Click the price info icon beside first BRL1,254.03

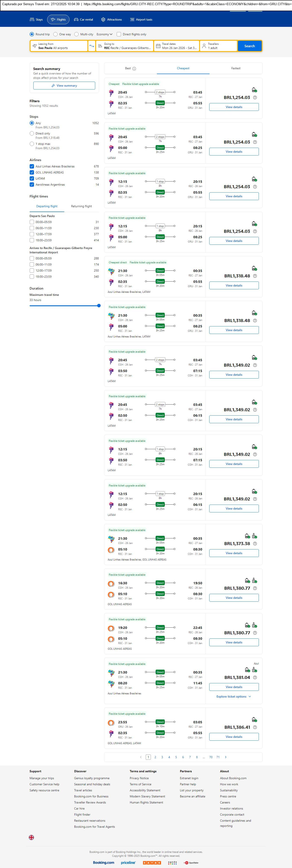click(255, 98)
